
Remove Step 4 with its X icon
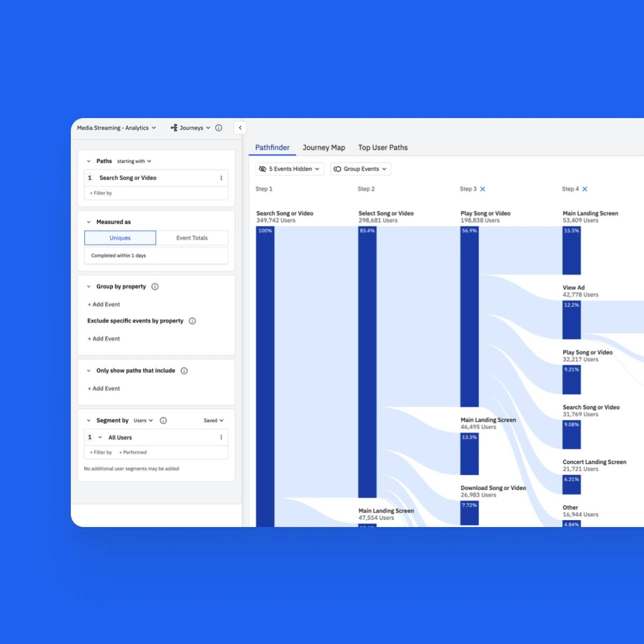[x=584, y=189]
